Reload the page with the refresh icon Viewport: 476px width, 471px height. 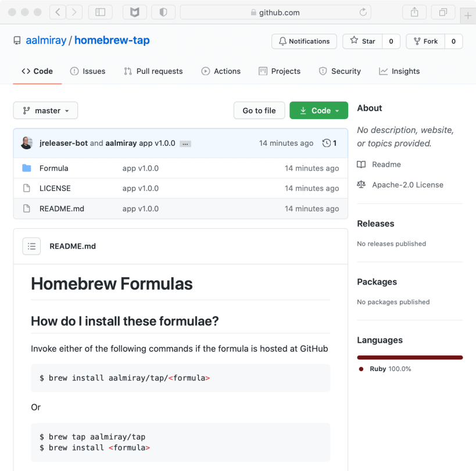pos(363,12)
